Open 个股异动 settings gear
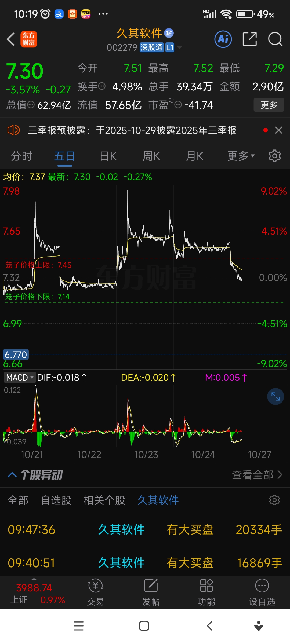290x644 pixels. click(x=274, y=500)
